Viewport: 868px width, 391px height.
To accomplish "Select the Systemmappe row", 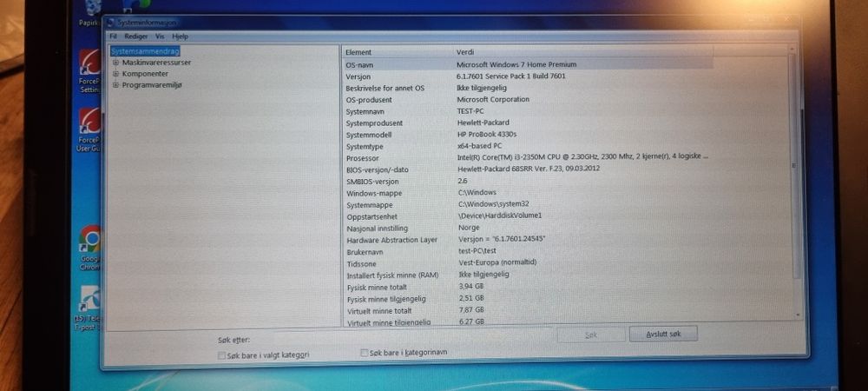I will [x=528, y=205].
